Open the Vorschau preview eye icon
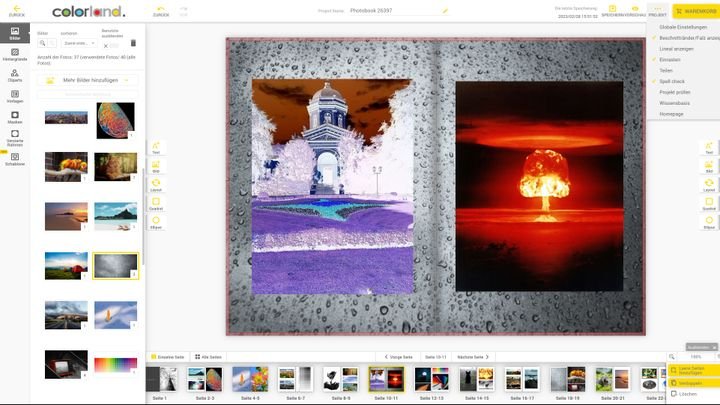720x405 pixels. [635, 10]
